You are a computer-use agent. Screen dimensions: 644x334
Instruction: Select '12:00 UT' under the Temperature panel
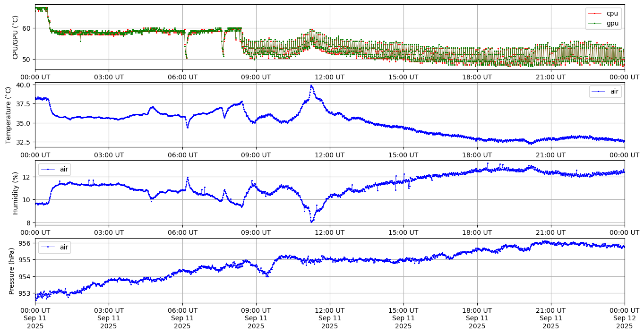330,154
